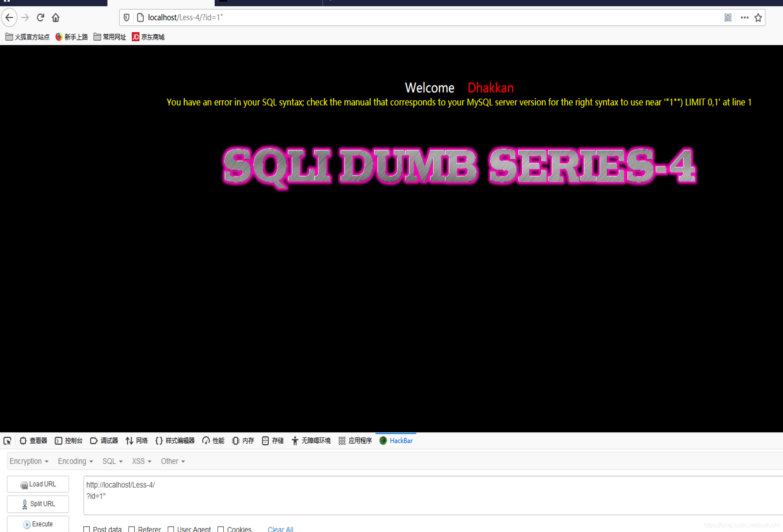783x532 pixels.
Task: Enable the Post data checkbox
Action: tap(87, 529)
